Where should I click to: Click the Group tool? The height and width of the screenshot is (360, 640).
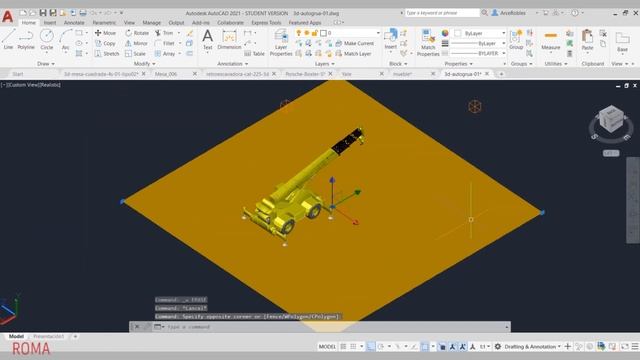point(516,39)
